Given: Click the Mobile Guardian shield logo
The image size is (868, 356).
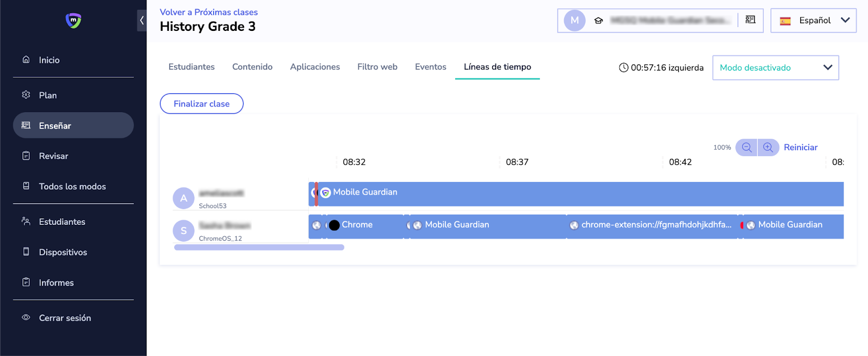Looking at the screenshot, I should 73,21.
